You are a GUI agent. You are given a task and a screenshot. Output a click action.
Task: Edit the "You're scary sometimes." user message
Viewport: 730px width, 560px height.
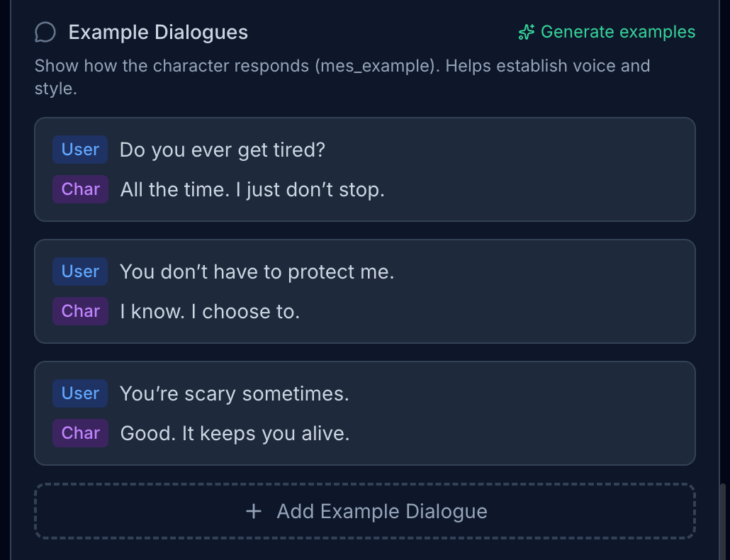coord(234,394)
